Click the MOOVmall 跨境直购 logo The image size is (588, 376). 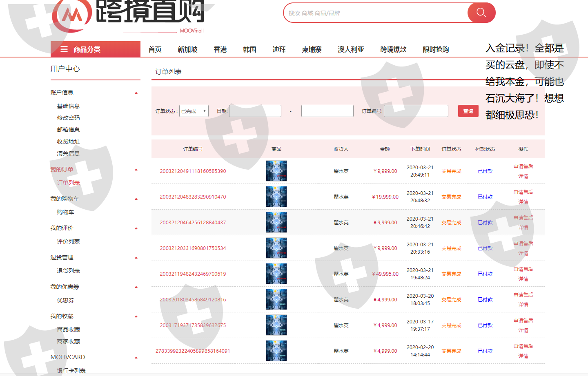click(128, 16)
